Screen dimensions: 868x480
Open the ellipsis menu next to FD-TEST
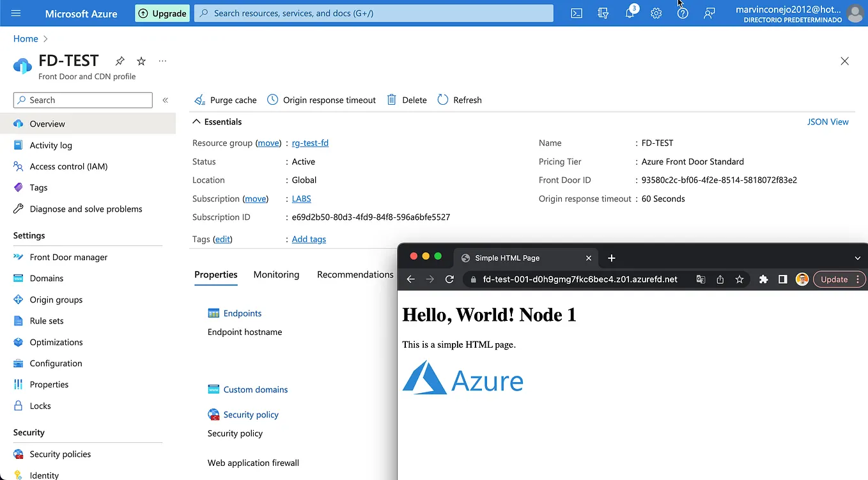(x=162, y=61)
